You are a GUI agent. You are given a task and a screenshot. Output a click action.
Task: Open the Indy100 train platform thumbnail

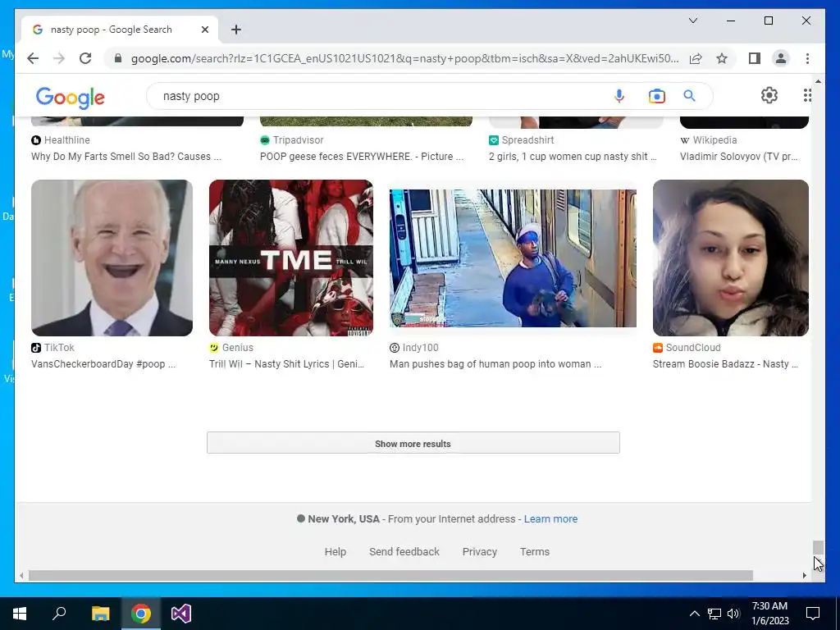pyautogui.click(x=513, y=258)
